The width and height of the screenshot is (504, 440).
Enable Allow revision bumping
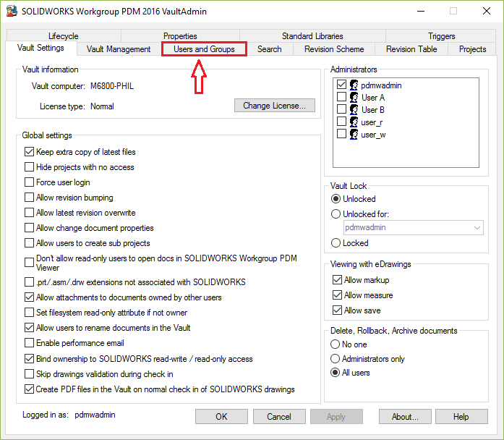pyautogui.click(x=29, y=197)
